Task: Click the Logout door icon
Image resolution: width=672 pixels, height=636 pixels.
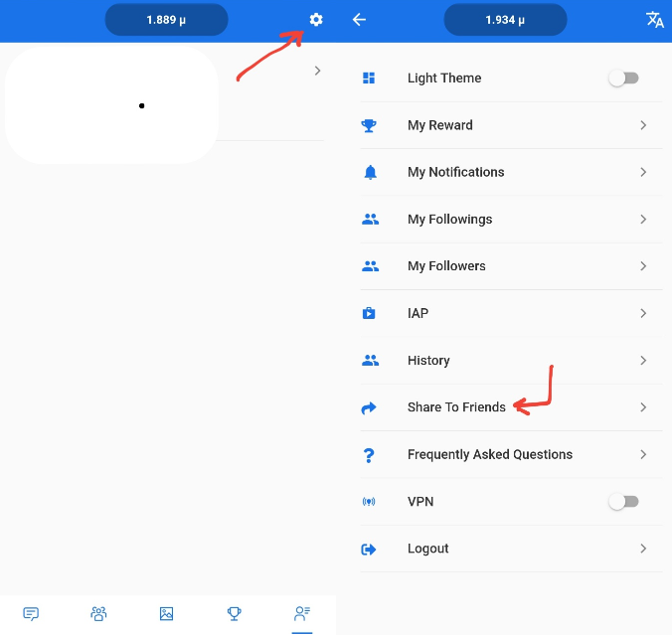Action: point(369,549)
